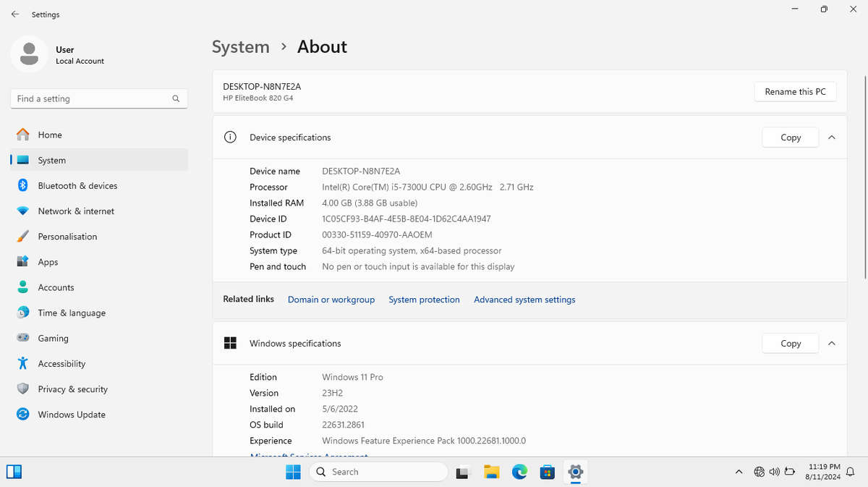Navigate to Home in the sidebar
The image size is (868, 487).
click(x=49, y=135)
